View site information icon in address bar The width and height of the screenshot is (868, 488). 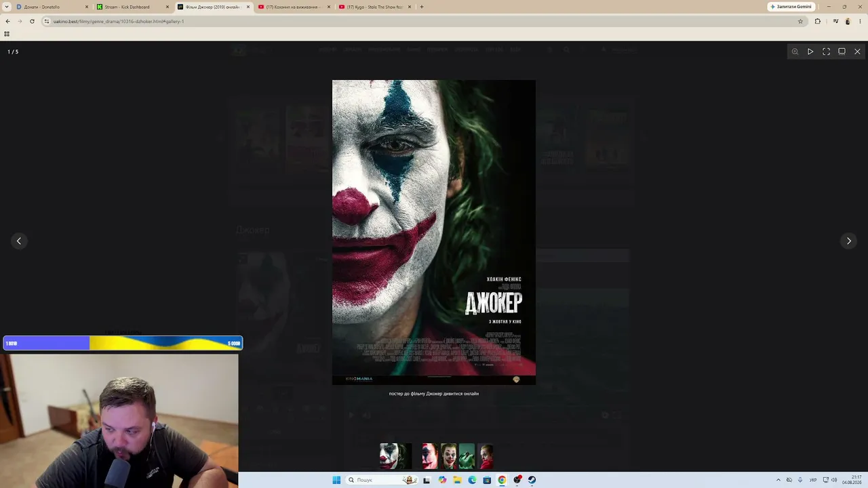click(47, 21)
